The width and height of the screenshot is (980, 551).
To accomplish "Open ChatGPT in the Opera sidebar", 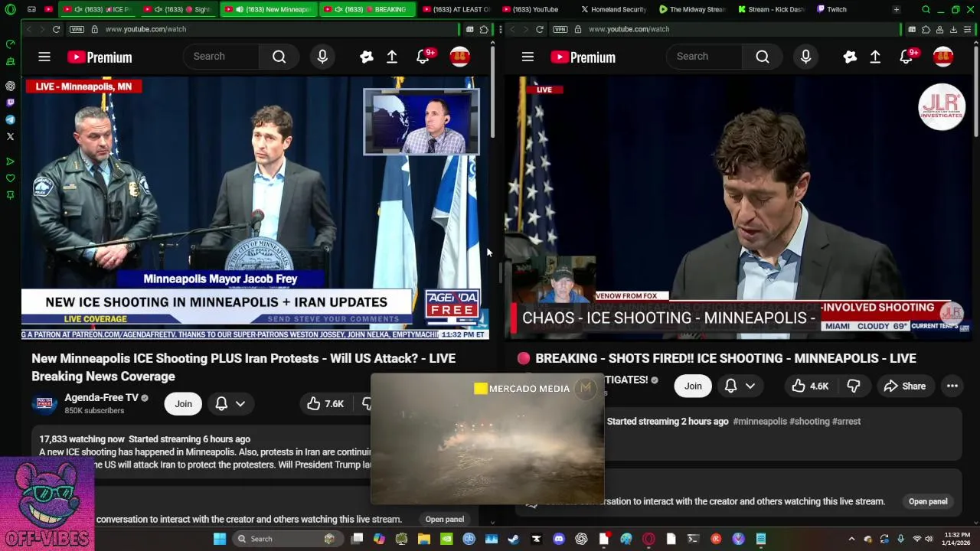I will click(x=10, y=86).
